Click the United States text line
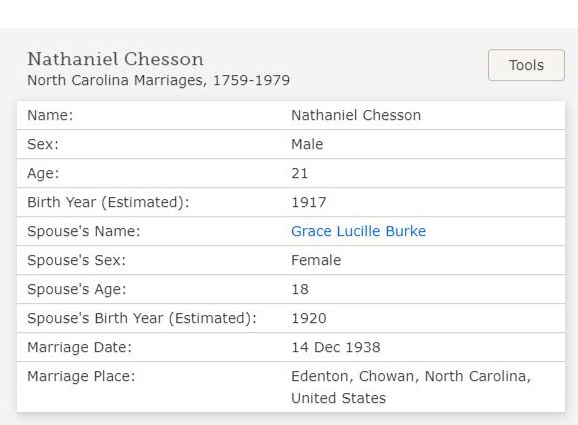The image size is (578, 425). click(x=338, y=398)
